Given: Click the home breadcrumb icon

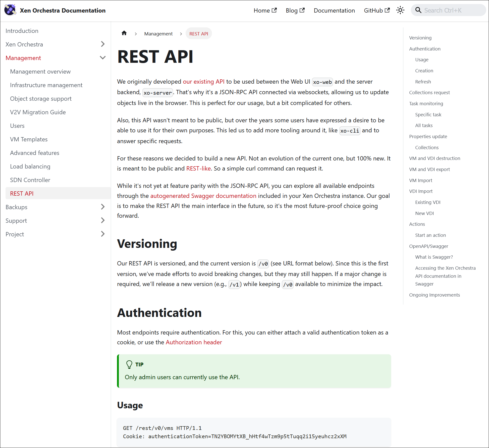Looking at the screenshot, I should (x=124, y=33).
